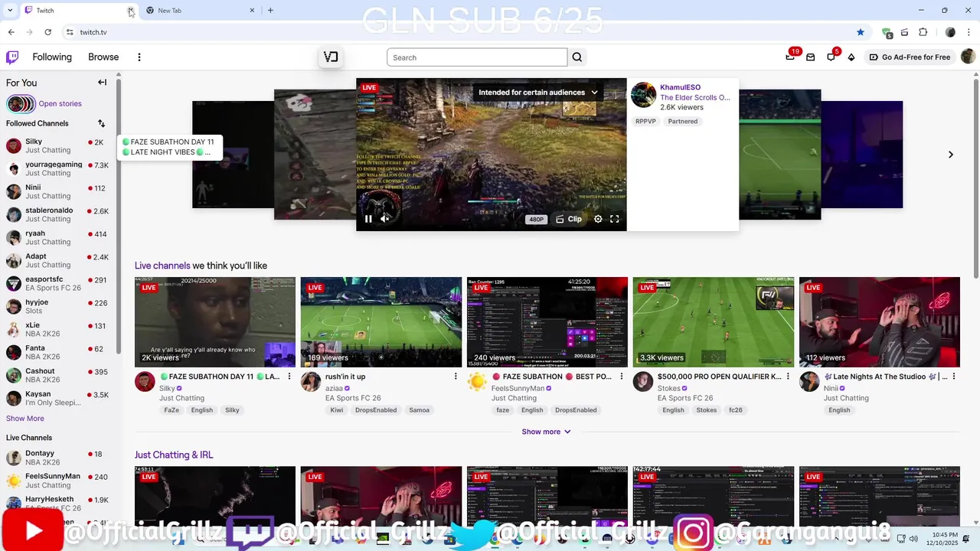The image size is (980, 551).
Task: Open options for Stokes stream card
Action: (788, 377)
